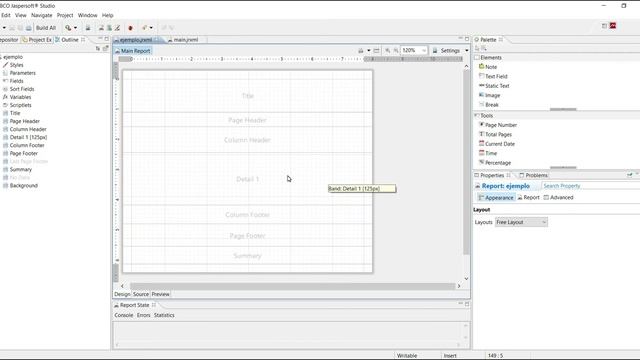Viewport: 640px width, 360px height.
Task: Open the Problems tab
Action: [x=533, y=175]
